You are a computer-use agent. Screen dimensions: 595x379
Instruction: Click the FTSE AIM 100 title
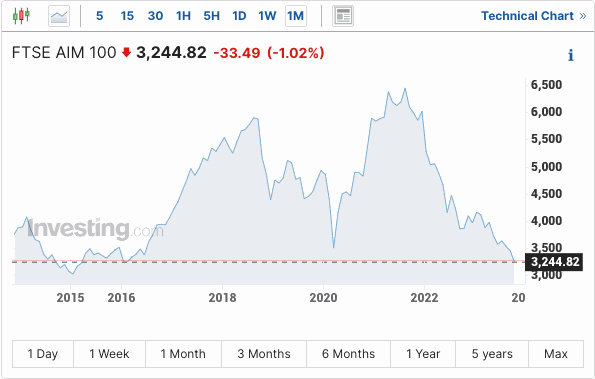point(64,53)
